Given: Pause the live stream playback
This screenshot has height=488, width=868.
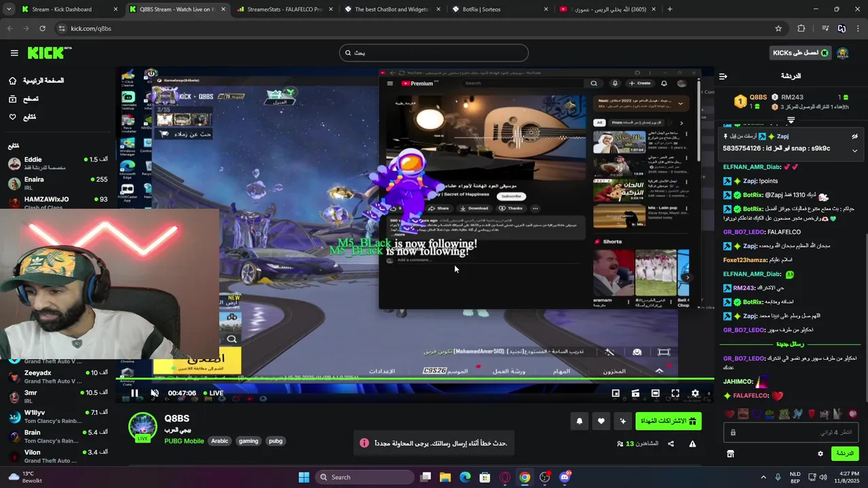Looking at the screenshot, I should [134, 393].
